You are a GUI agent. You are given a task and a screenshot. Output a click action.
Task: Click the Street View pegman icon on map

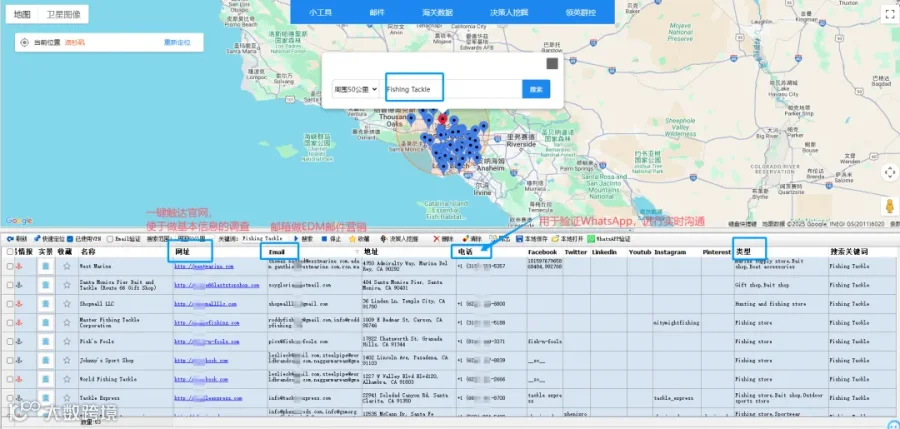click(890, 207)
